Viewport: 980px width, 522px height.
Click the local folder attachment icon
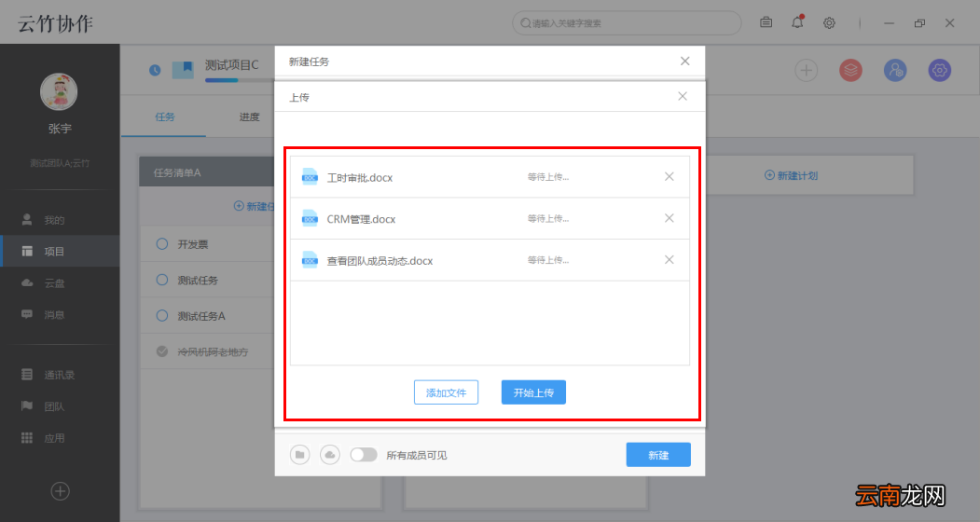click(x=300, y=455)
